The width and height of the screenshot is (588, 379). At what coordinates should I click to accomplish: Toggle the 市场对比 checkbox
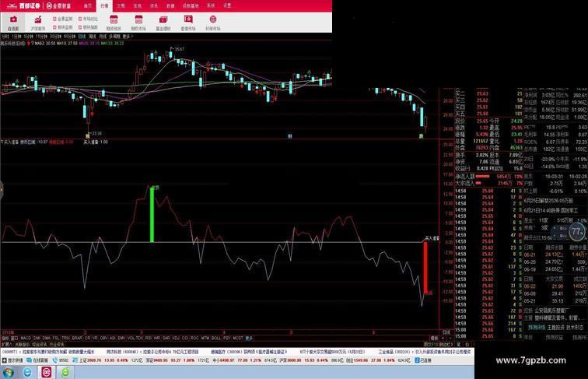[x=80, y=19]
